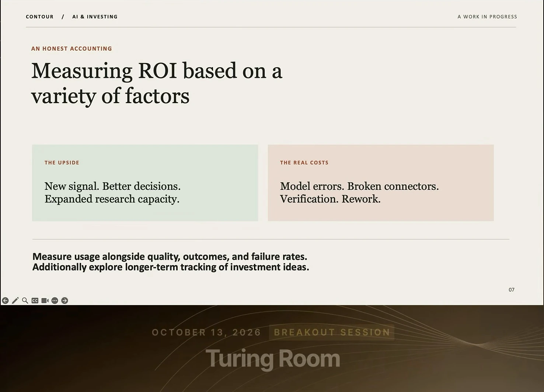Advance to the next slide arrow
The width and height of the screenshot is (544, 392).
click(x=64, y=301)
